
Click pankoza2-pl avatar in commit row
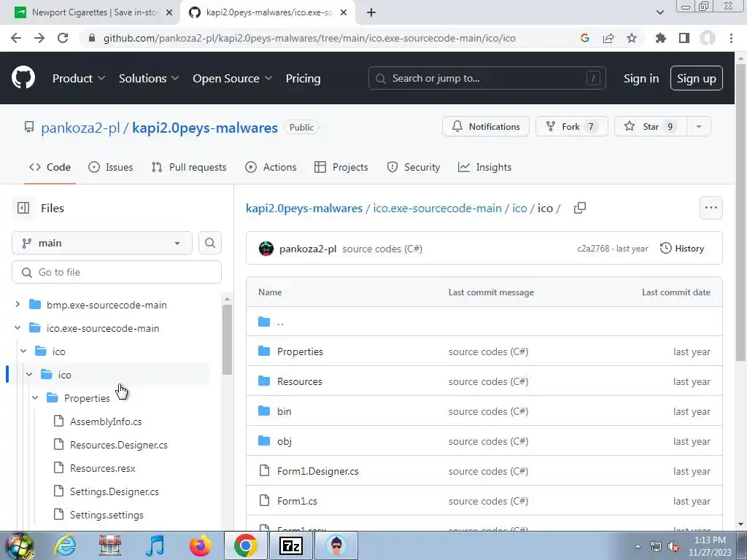pos(266,249)
